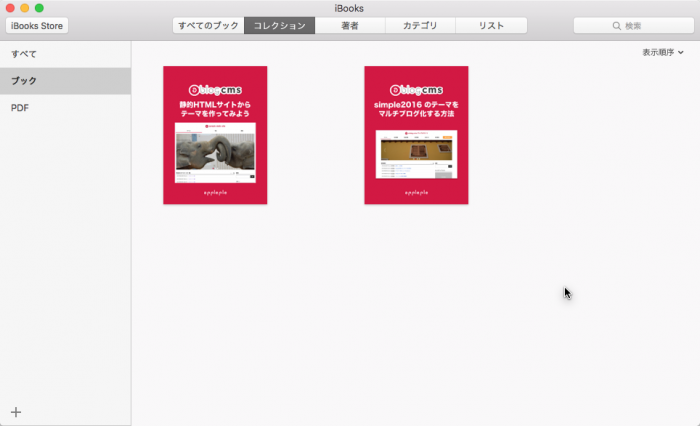
Task: Switch to リスト view tab
Action: click(491, 26)
